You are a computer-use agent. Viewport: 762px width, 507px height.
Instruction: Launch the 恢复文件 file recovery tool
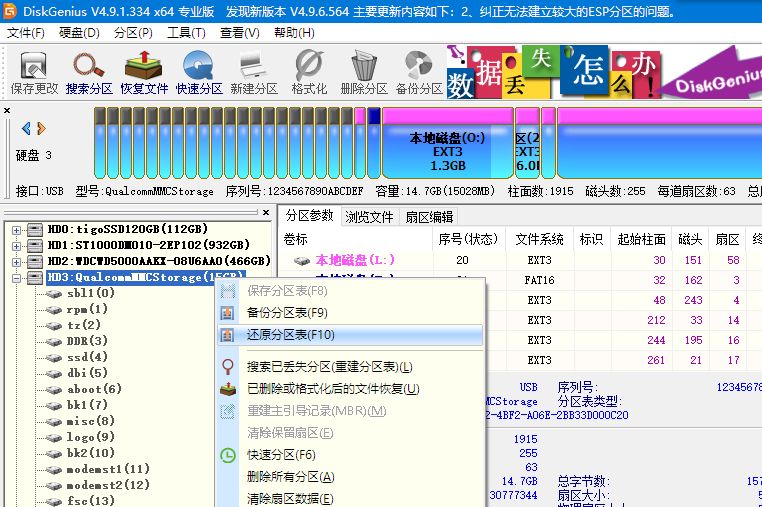click(144, 73)
